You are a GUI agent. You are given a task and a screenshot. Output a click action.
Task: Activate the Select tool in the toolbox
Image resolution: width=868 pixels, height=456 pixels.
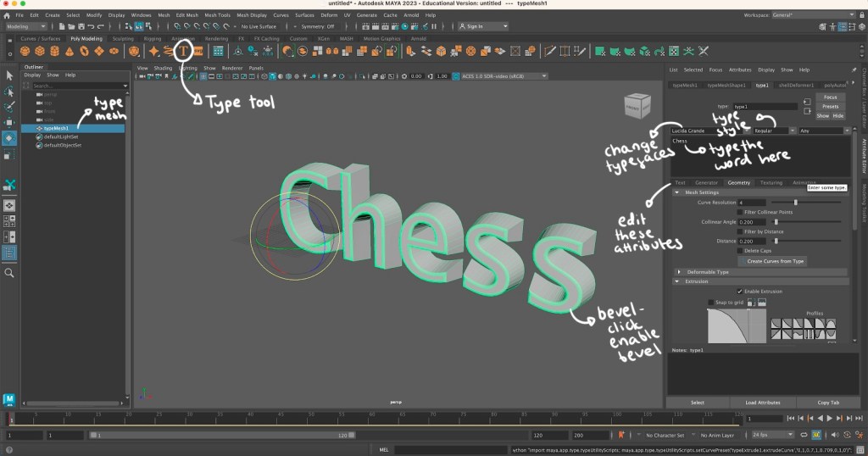coord(9,76)
